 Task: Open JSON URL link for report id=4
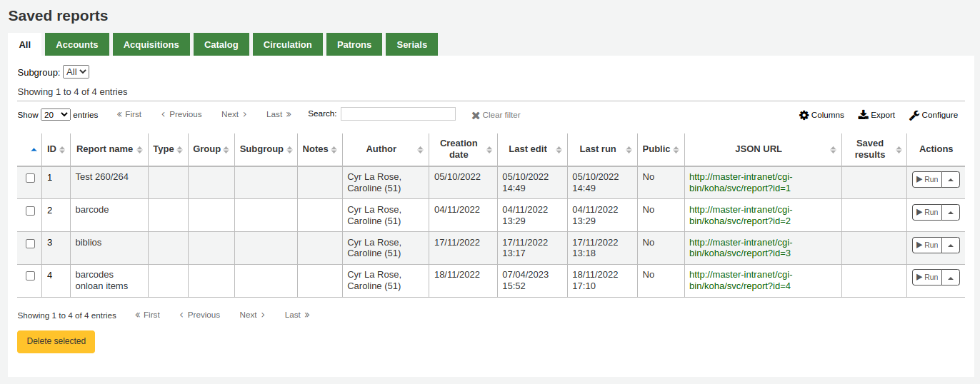pyautogui.click(x=740, y=281)
